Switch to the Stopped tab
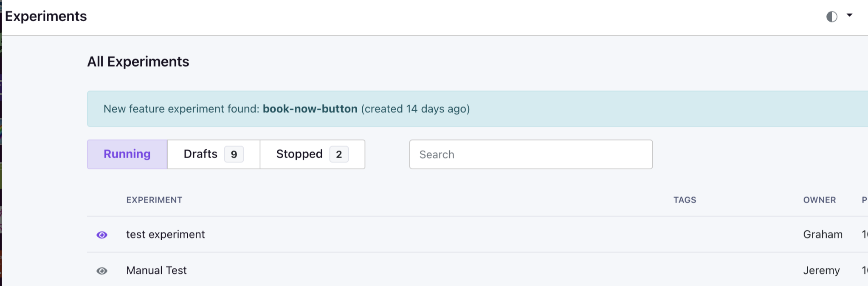This screenshot has height=286, width=868. [299, 154]
